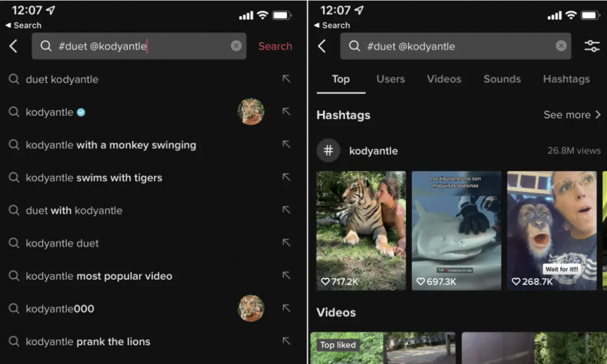The width and height of the screenshot is (607, 364).
Task: Tap arrow icon beside 'kodyantle prank the lions'
Action: (286, 341)
